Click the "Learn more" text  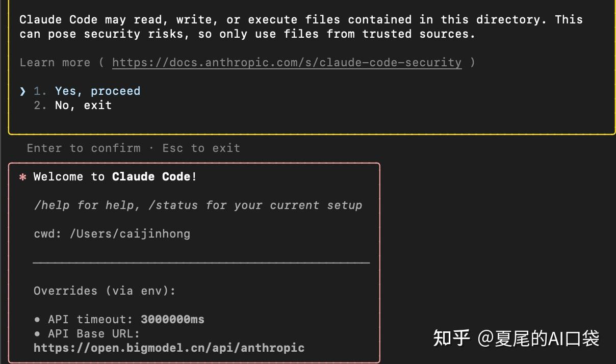tap(55, 63)
